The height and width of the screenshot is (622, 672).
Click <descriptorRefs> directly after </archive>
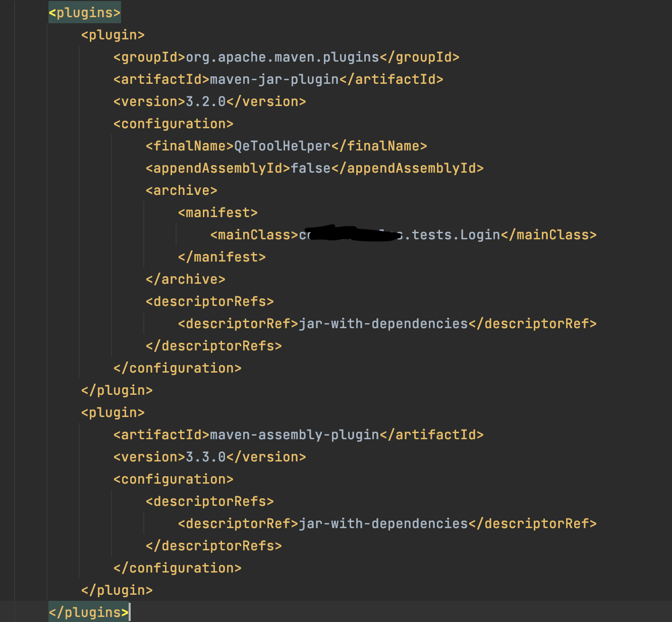[x=210, y=301]
